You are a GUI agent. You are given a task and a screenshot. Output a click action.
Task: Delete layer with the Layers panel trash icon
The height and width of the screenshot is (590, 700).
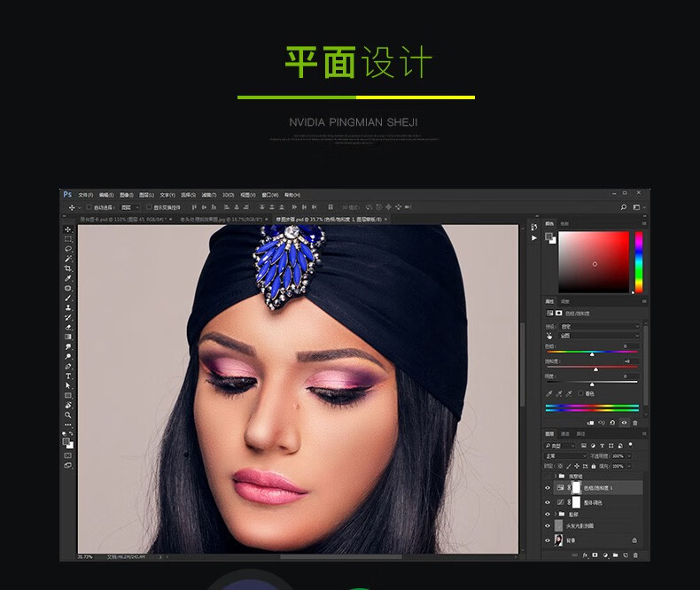(x=635, y=555)
